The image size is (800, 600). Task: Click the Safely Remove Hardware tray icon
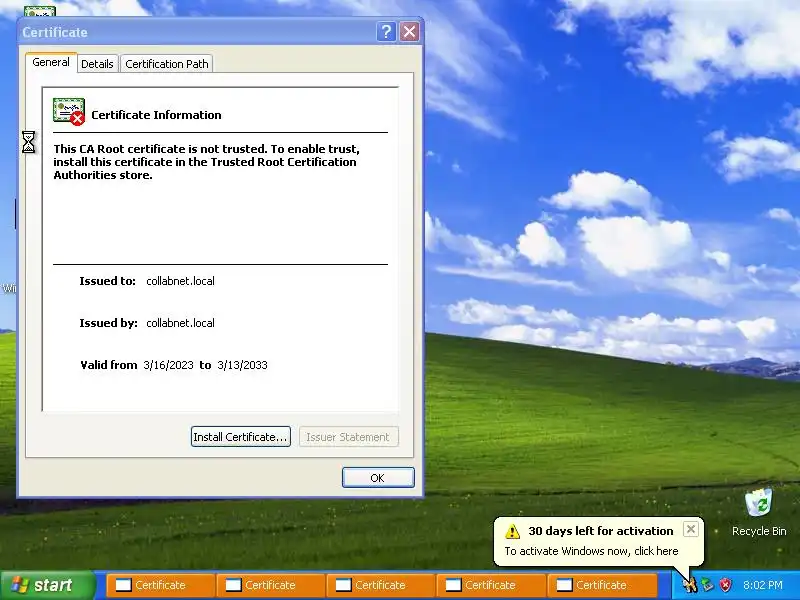(x=707, y=585)
